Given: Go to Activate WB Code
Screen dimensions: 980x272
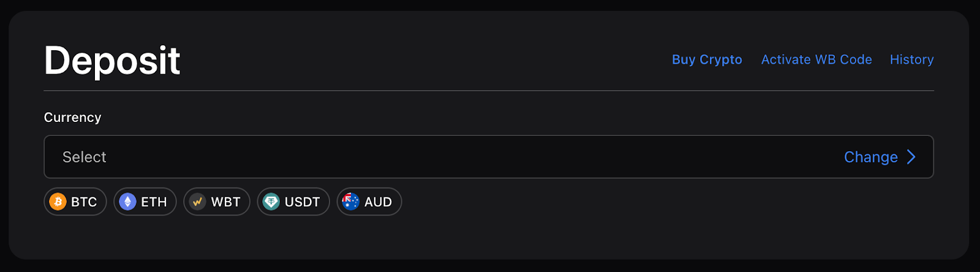Looking at the screenshot, I should [x=816, y=59].
